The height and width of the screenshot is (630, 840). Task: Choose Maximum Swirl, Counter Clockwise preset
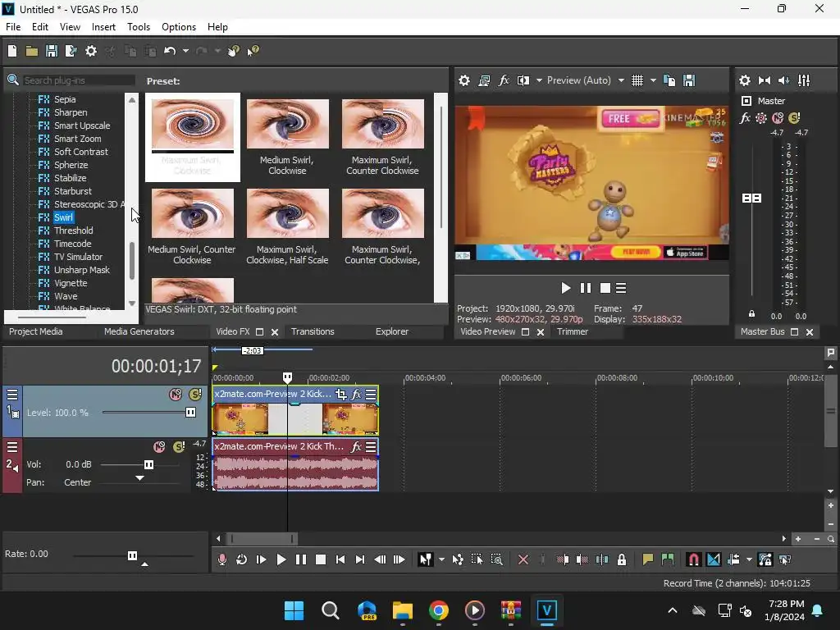[382, 137]
